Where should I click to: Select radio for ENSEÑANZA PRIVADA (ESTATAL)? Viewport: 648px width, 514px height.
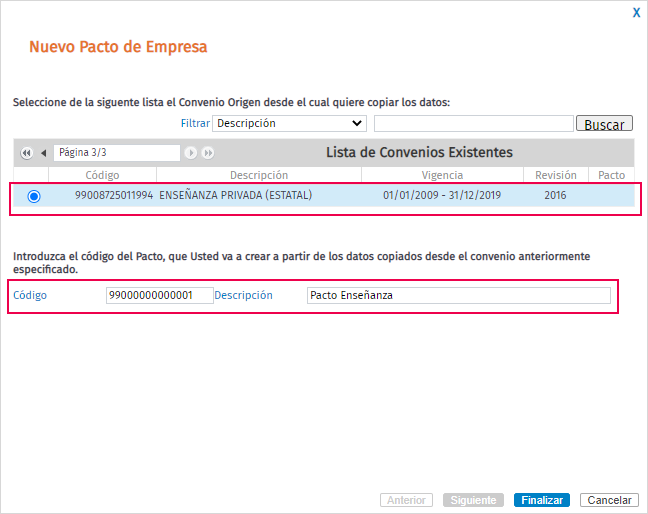(x=34, y=196)
